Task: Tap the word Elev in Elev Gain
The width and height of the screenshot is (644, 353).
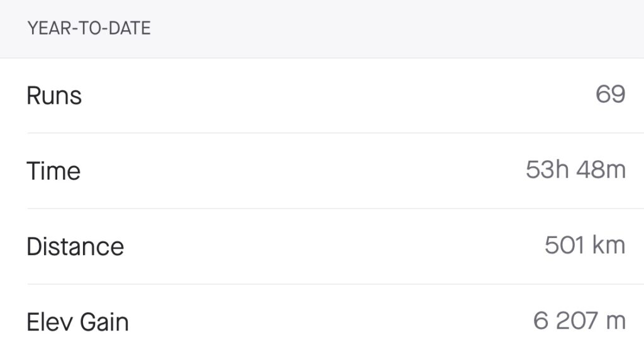Action: [47, 322]
